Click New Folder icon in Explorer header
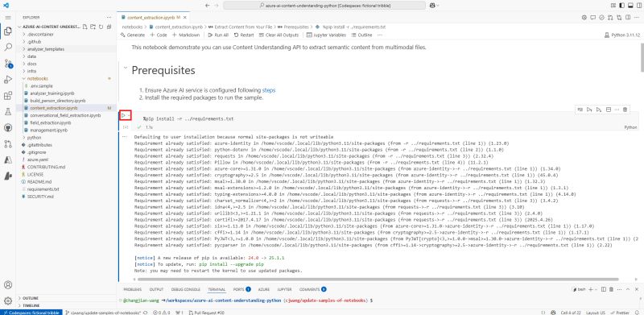 pyautogui.click(x=93, y=27)
